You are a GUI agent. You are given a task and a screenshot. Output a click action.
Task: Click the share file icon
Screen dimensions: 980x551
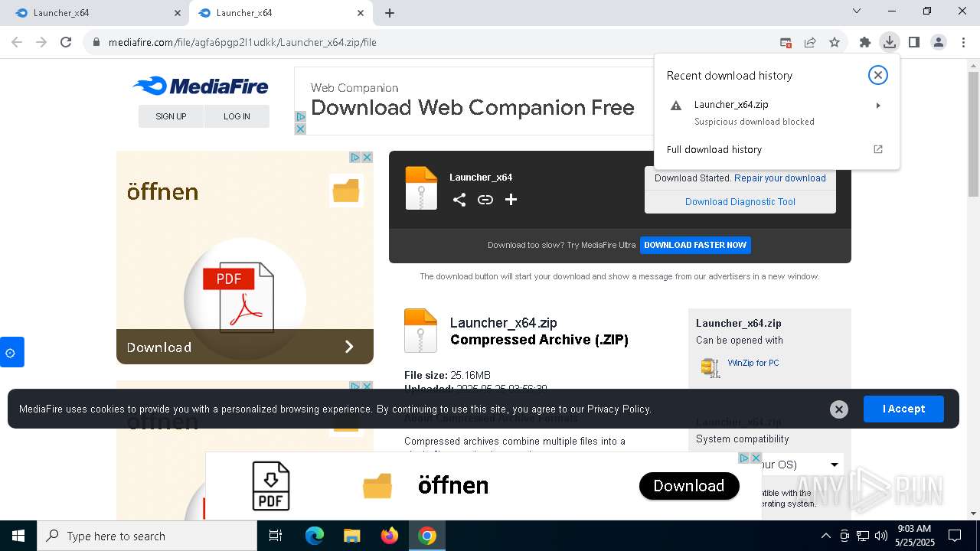[x=459, y=200]
